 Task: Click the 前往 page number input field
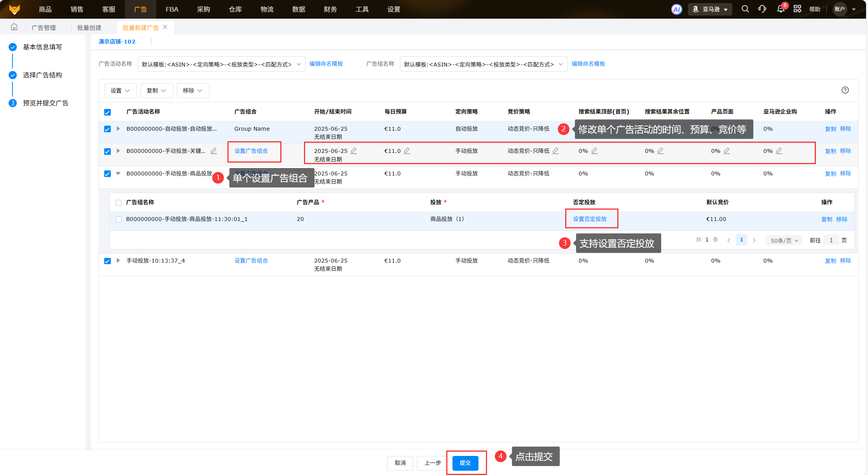tap(831, 240)
